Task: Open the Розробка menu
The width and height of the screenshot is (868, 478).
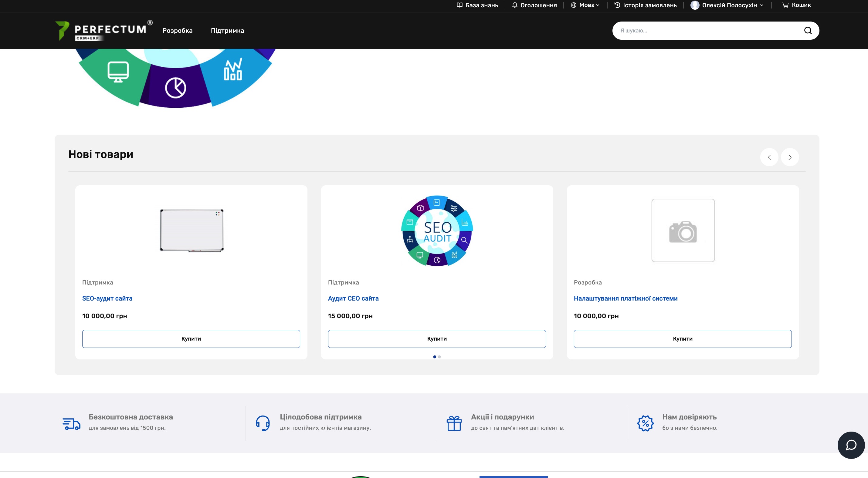Action: click(178, 31)
